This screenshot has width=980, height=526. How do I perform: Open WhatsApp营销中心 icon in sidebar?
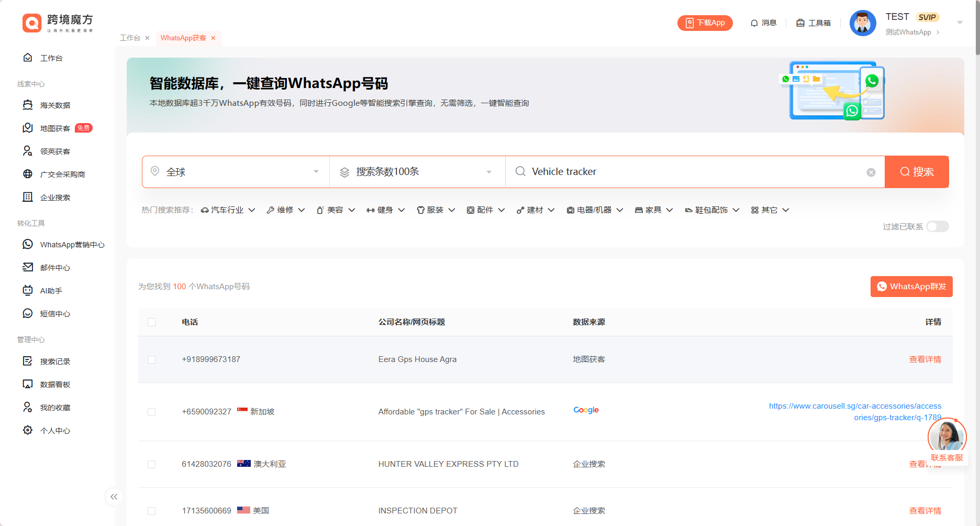pos(28,244)
